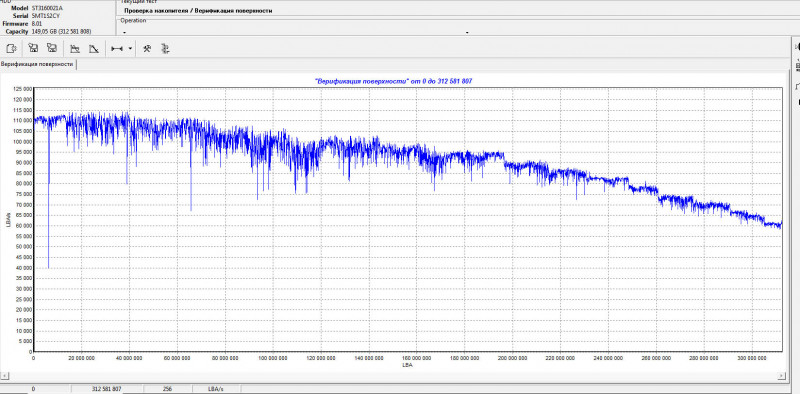Image resolution: width=800 pixels, height=394 pixels.
Task: Click the 256 block size status field
Action: click(x=167, y=389)
